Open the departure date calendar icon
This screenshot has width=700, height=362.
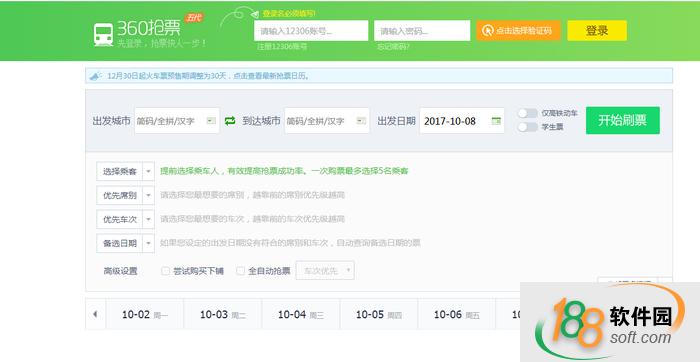(496, 121)
